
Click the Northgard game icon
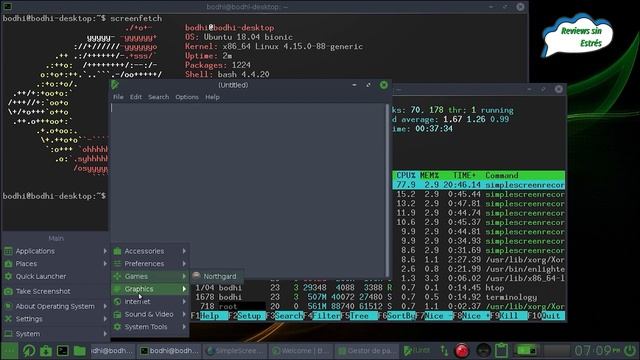196,276
